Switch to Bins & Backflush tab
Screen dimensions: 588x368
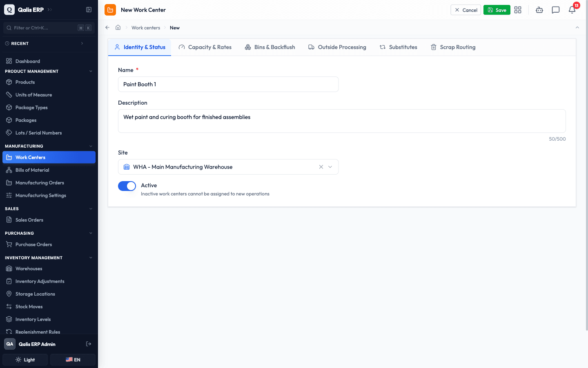pyautogui.click(x=270, y=47)
